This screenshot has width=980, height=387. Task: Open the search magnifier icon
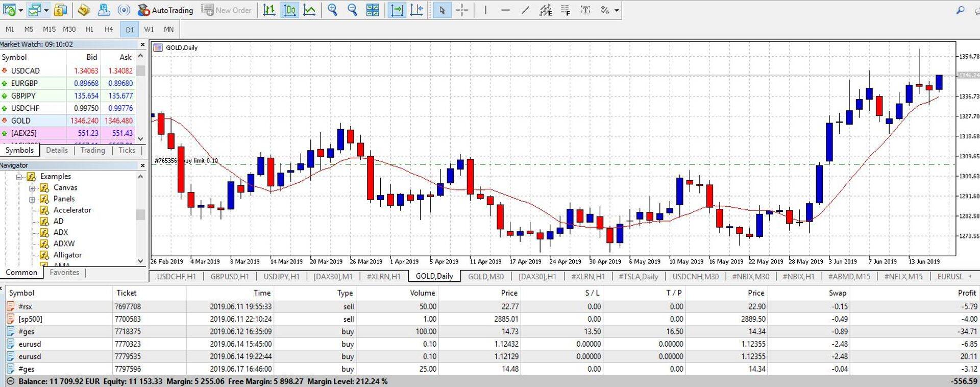[960, 10]
